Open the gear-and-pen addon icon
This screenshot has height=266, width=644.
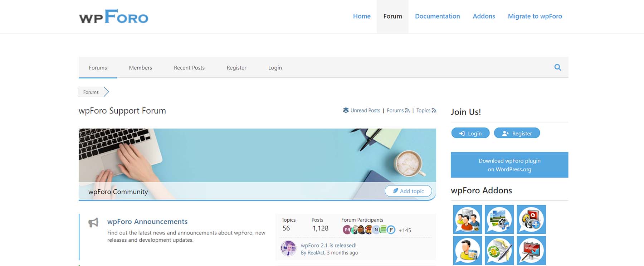[499, 250]
